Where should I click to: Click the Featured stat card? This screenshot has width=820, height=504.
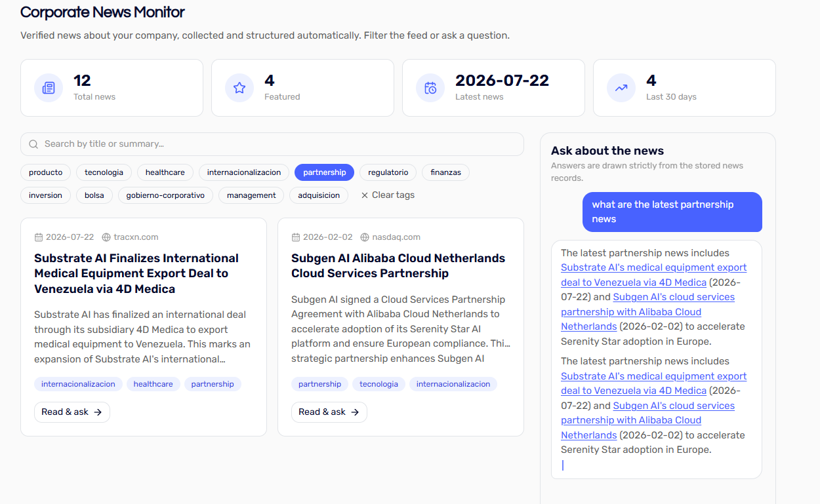302,88
